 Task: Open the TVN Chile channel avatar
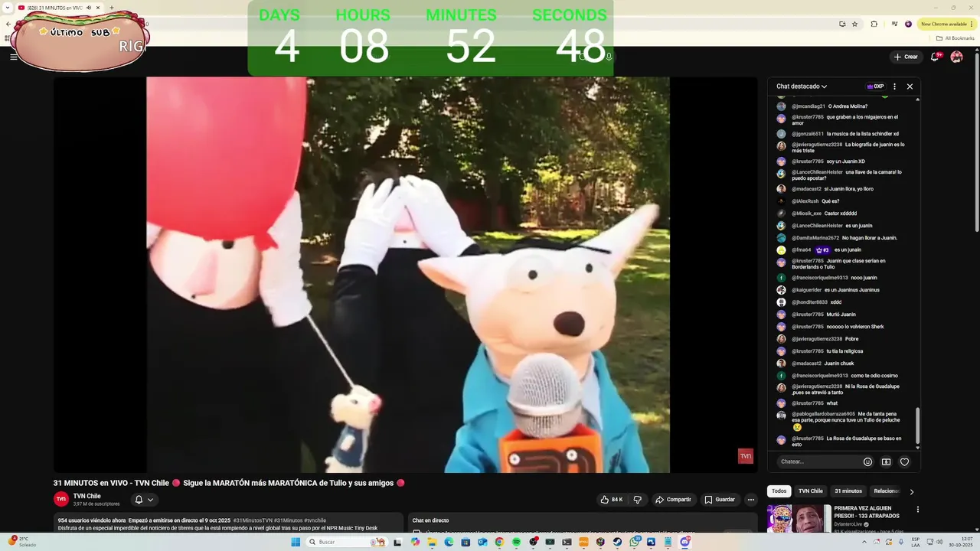(61, 499)
